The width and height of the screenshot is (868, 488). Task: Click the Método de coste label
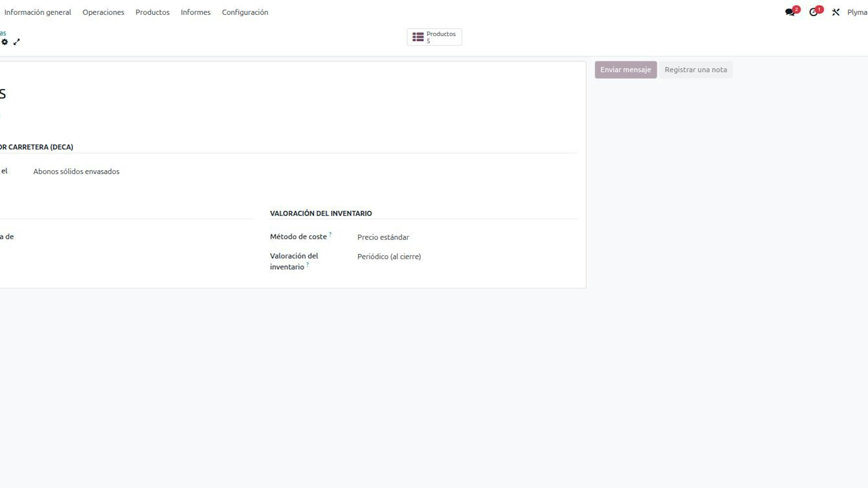(x=298, y=237)
